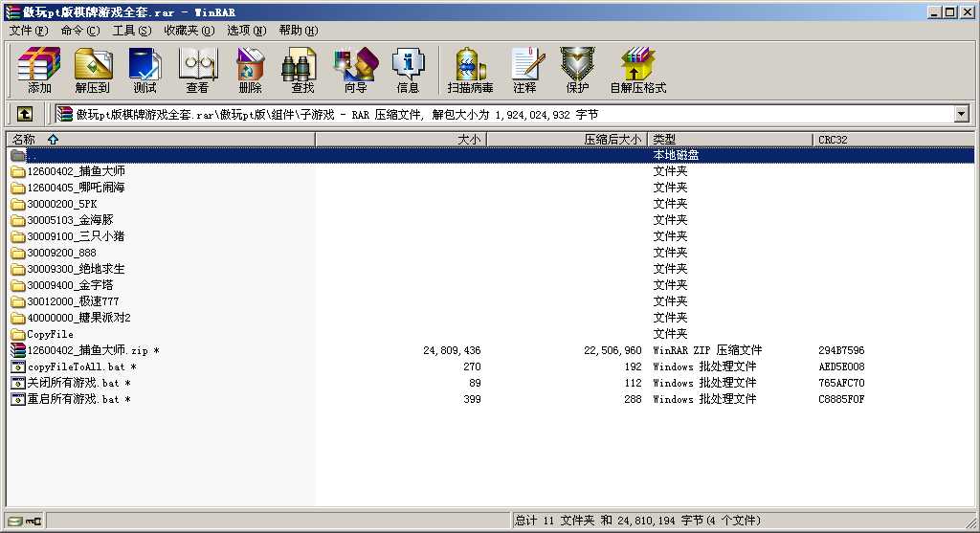
Task: Select folder icon of 12600405_哪吒闹海
Action: 17,188
